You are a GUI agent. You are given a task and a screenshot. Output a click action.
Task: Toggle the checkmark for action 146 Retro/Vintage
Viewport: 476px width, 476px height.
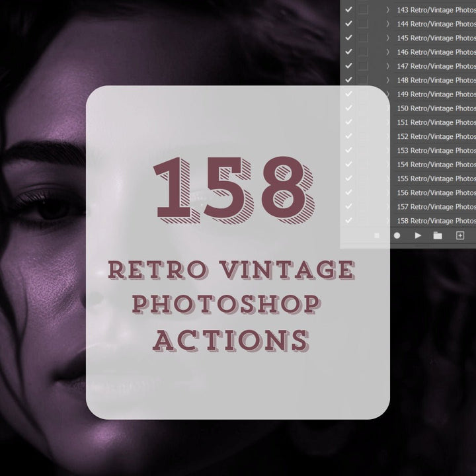[348, 52]
